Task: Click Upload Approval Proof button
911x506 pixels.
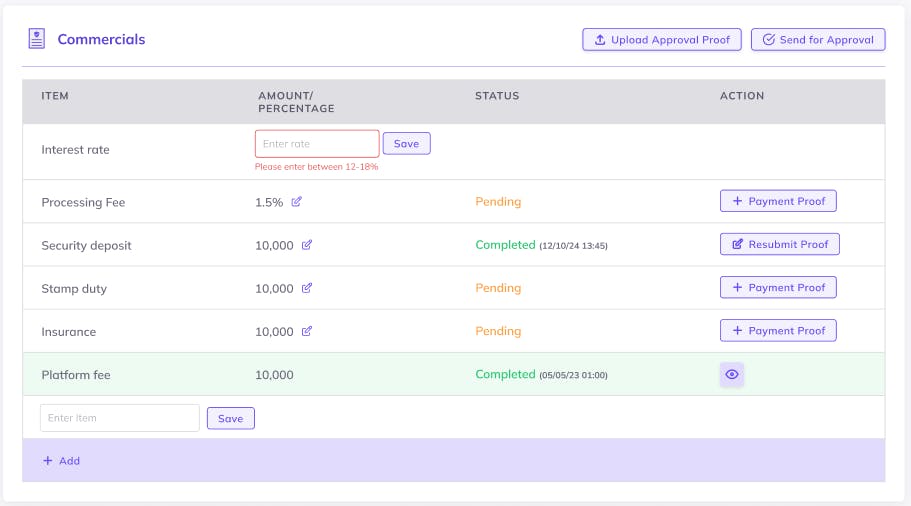Action: coord(662,40)
